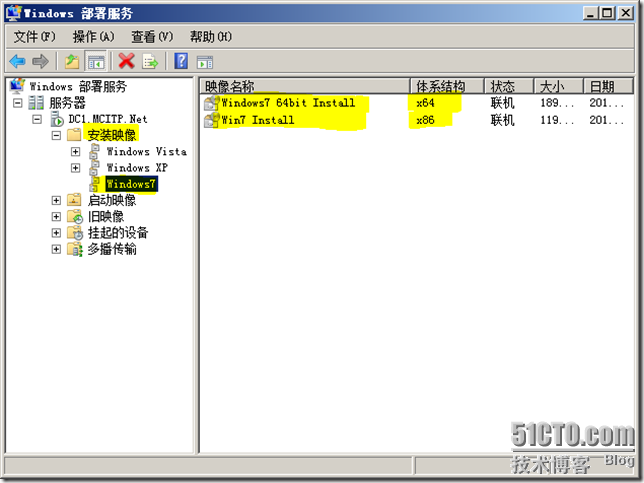Expand the 挂起的设备 node

[56, 233]
